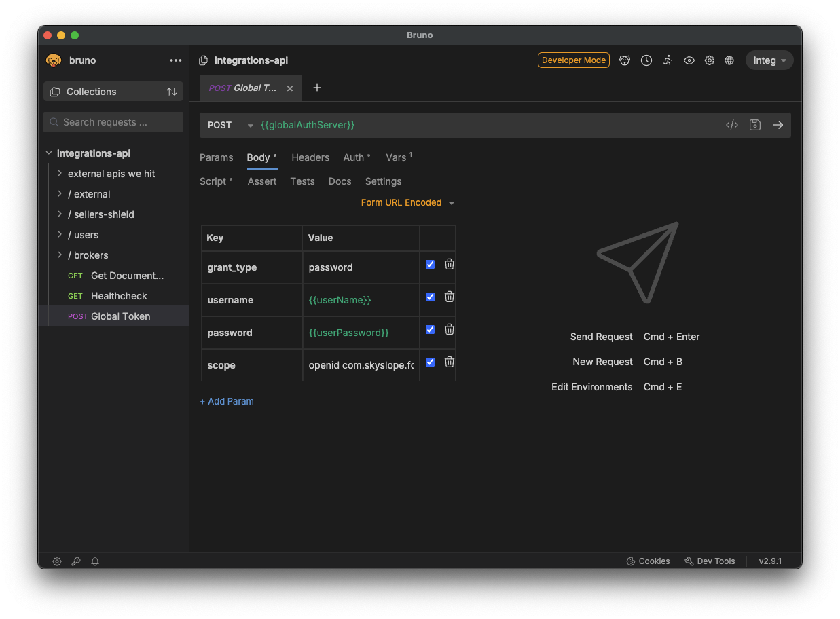Open the collection runner icon
840x619 pixels.
coord(668,60)
